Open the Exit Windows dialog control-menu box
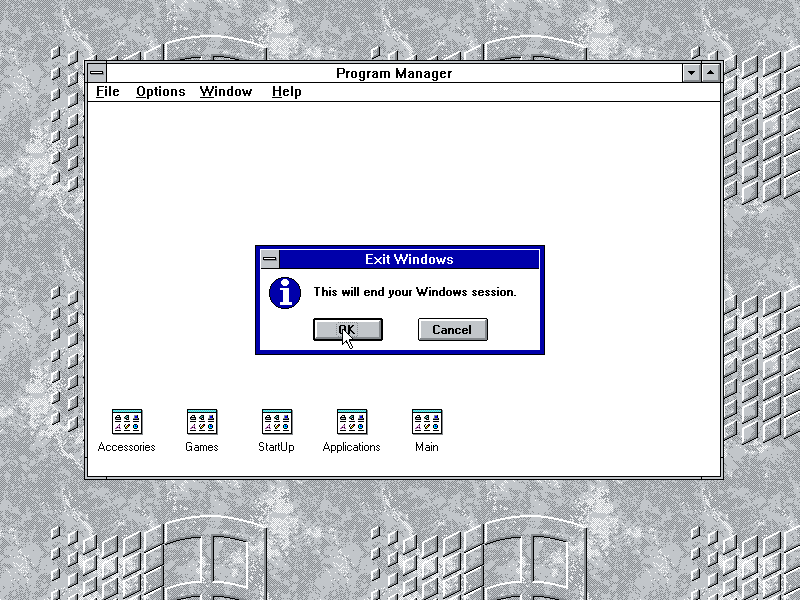The height and width of the screenshot is (600, 800). point(270,259)
